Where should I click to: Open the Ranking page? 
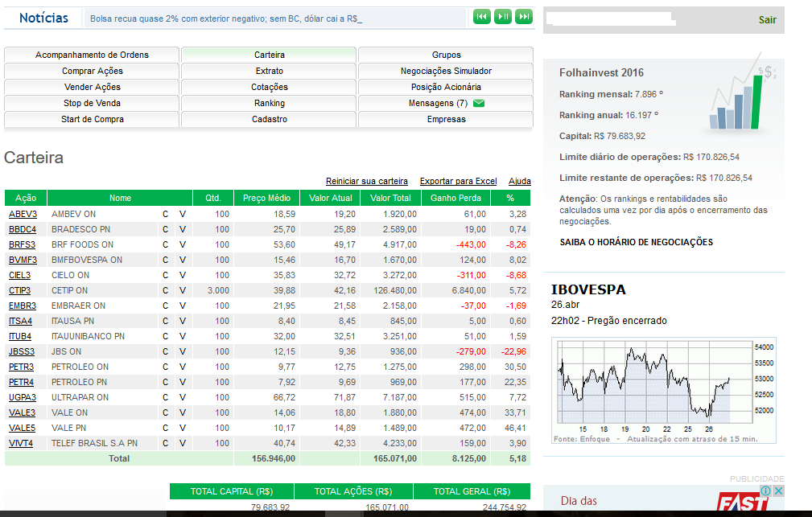(x=269, y=103)
